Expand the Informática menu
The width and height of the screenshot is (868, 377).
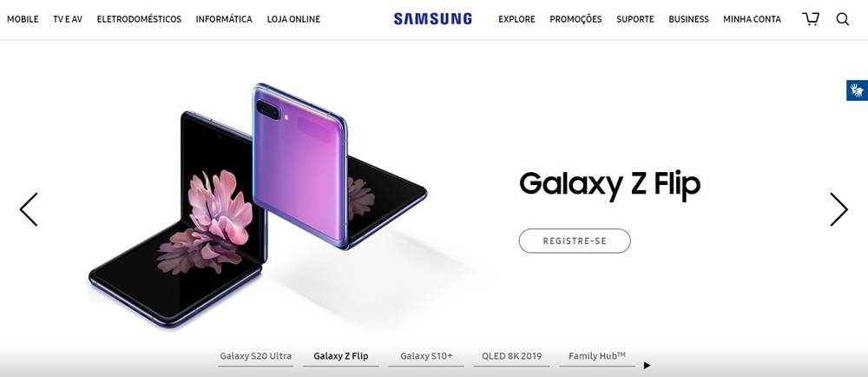[224, 19]
